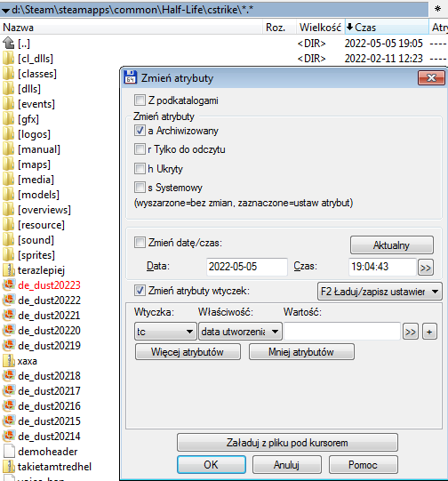Screen dimensions: 448x481
Task: Click the parent directory up-arrow icon
Action: point(9,43)
